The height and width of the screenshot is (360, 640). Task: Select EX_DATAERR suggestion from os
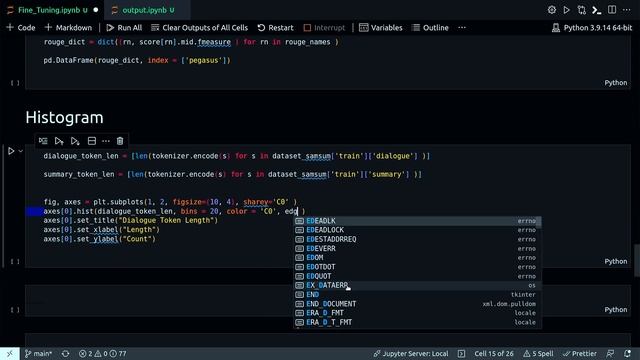pyautogui.click(x=418, y=285)
